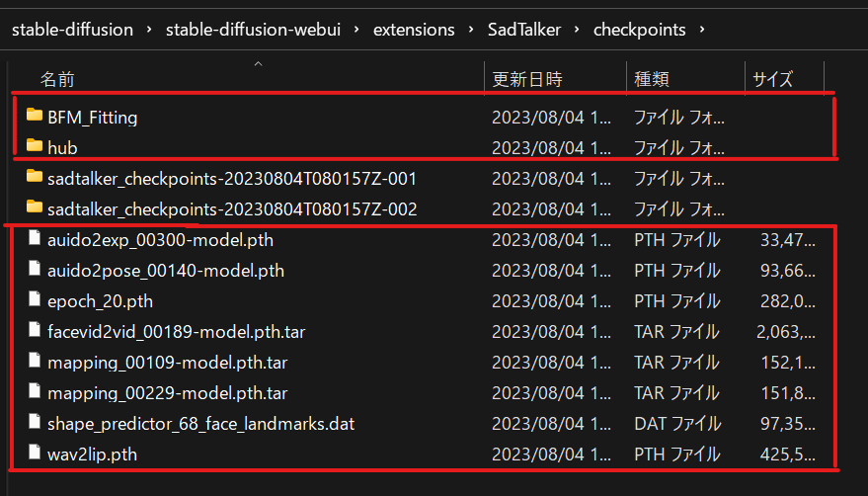Go to stable-diffusion-webui breadcrumb

[x=253, y=30]
